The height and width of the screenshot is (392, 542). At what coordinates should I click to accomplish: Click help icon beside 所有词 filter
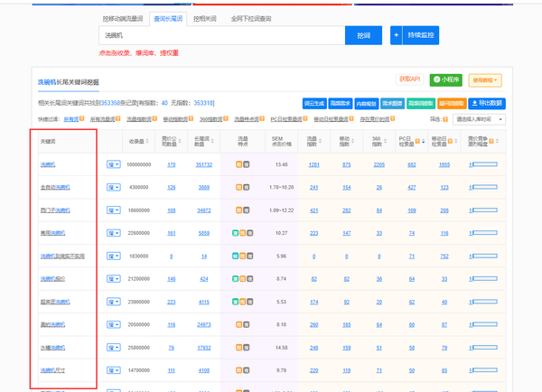click(82, 118)
